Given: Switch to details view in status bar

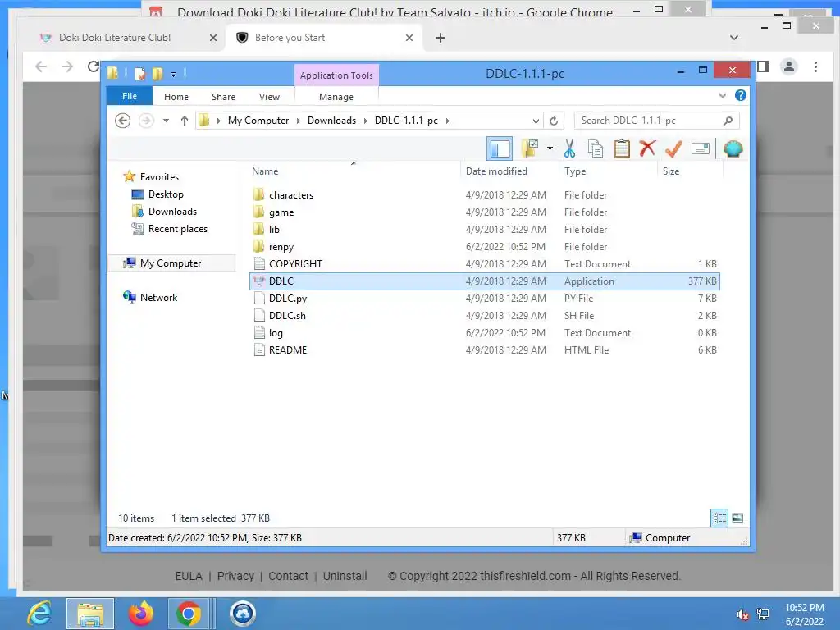Looking at the screenshot, I should 719,518.
